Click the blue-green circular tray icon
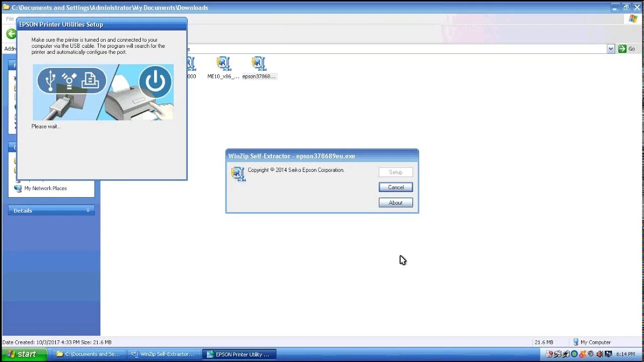The height and width of the screenshot is (362, 644). click(574, 354)
